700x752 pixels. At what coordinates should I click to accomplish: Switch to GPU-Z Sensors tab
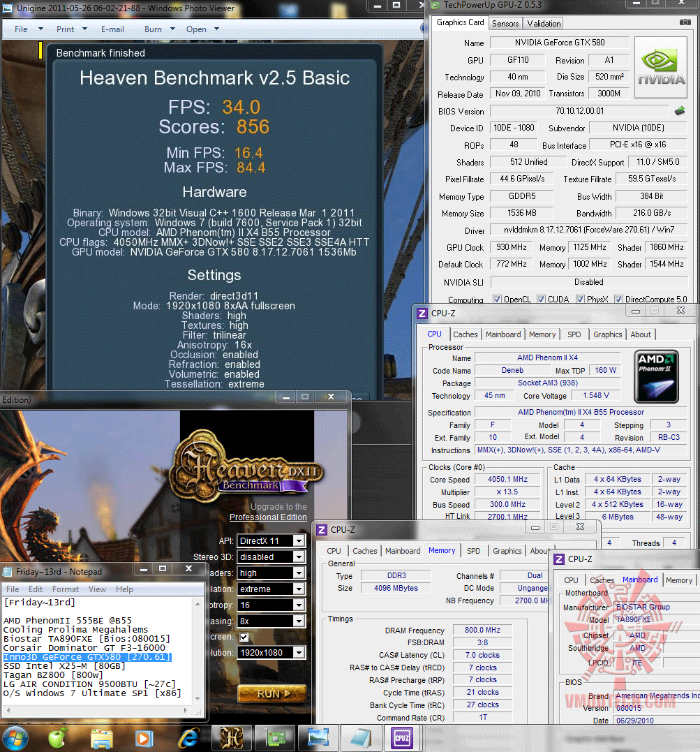[x=505, y=24]
